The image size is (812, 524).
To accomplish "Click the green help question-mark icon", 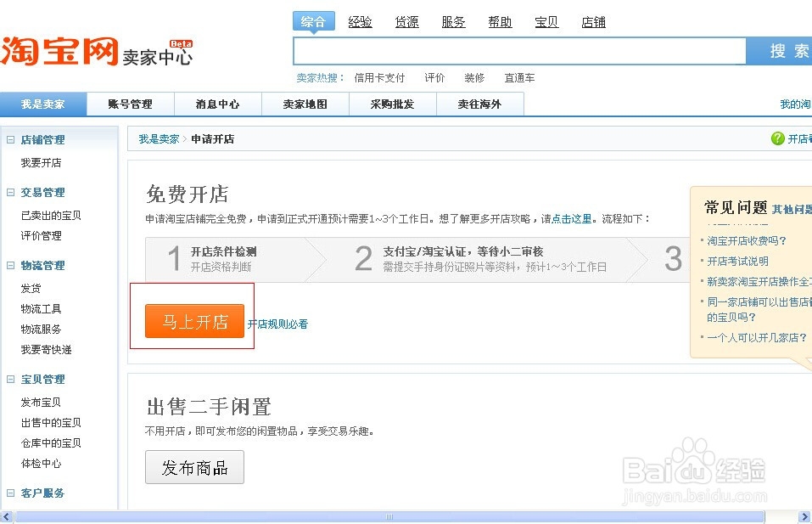I will click(x=777, y=138).
